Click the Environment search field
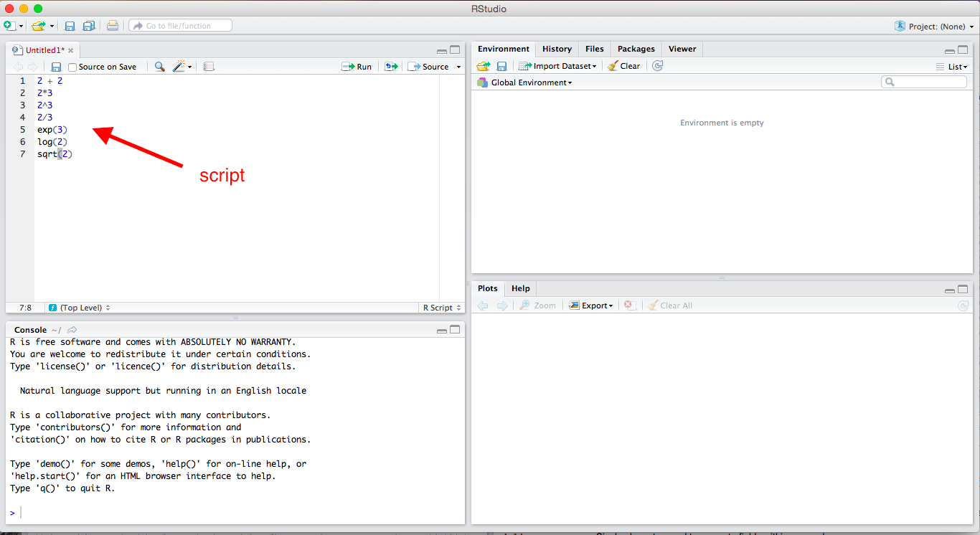The width and height of the screenshot is (980, 535). (924, 82)
